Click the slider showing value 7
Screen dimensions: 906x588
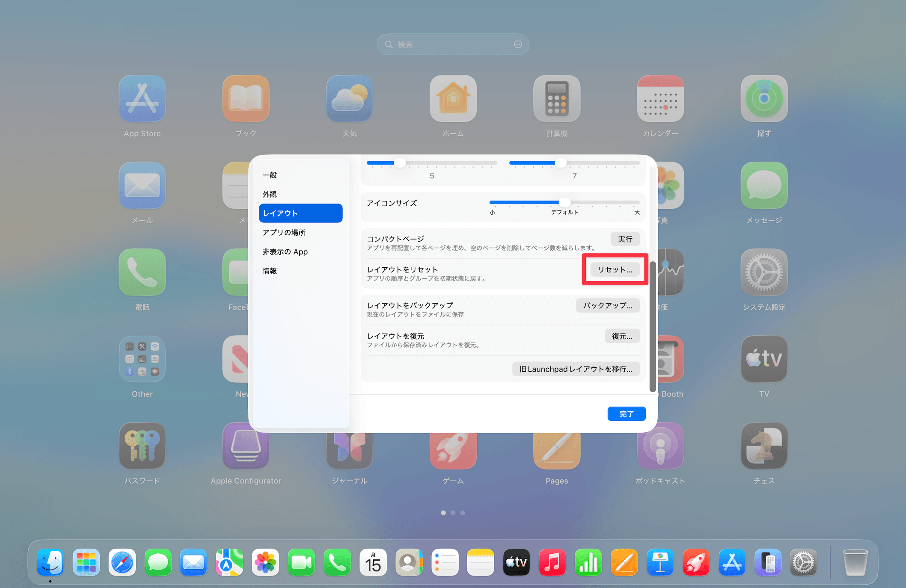pyautogui.click(x=574, y=163)
